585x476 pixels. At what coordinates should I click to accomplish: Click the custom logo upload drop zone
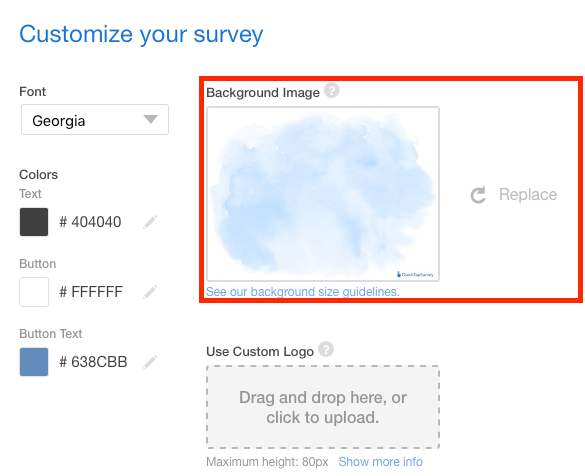[323, 407]
